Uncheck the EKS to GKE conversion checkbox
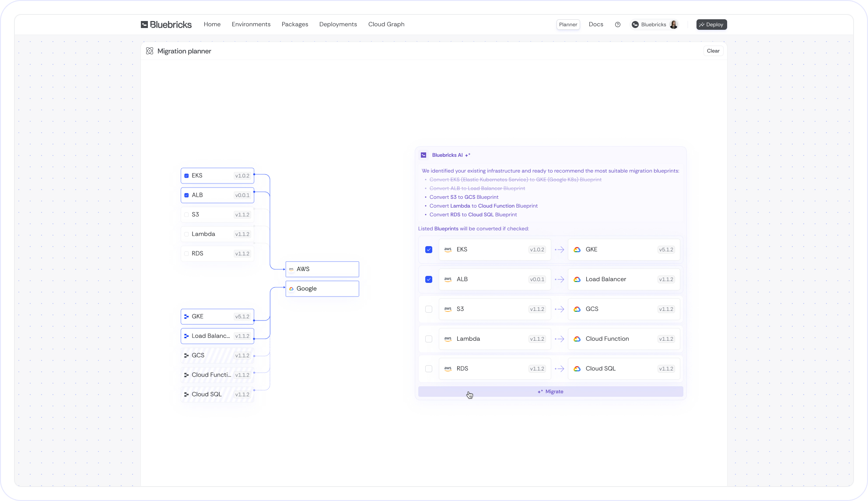868x501 pixels. coord(429,250)
